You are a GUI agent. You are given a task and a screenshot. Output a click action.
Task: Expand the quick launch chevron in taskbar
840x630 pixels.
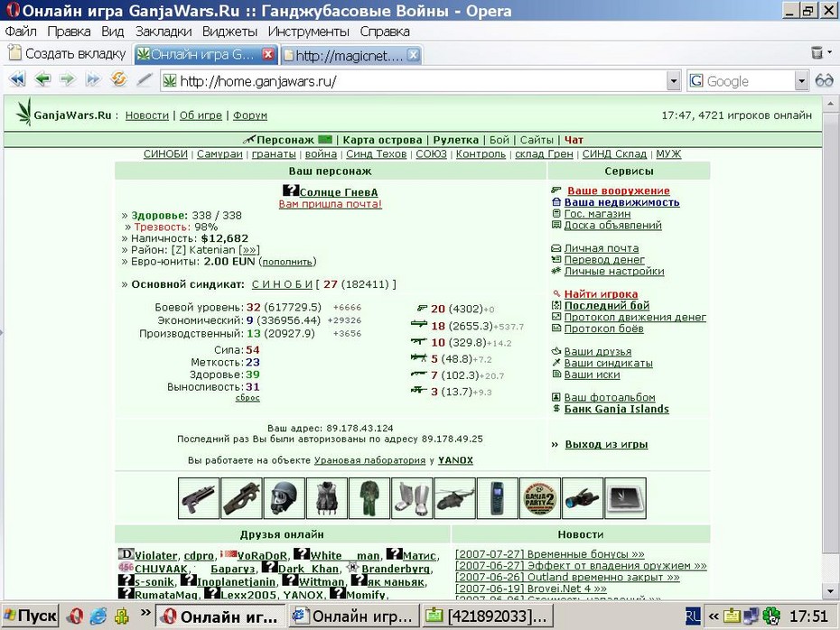(x=145, y=612)
